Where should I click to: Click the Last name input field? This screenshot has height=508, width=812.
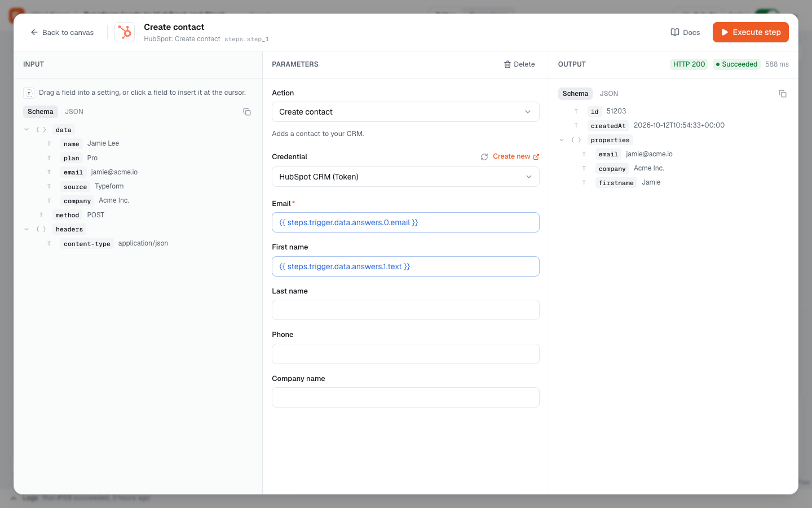[405, 310]
